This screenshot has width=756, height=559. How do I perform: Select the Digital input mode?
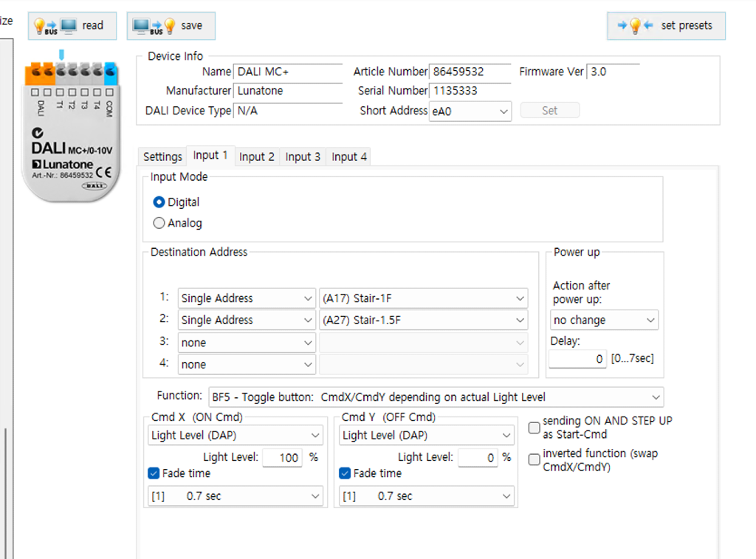[x=159, y=202]
